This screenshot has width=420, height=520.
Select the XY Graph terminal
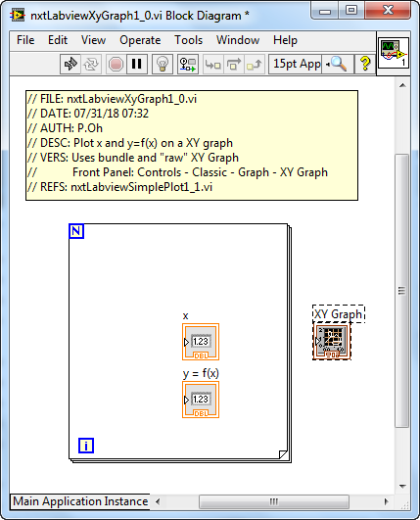(332, 341)
